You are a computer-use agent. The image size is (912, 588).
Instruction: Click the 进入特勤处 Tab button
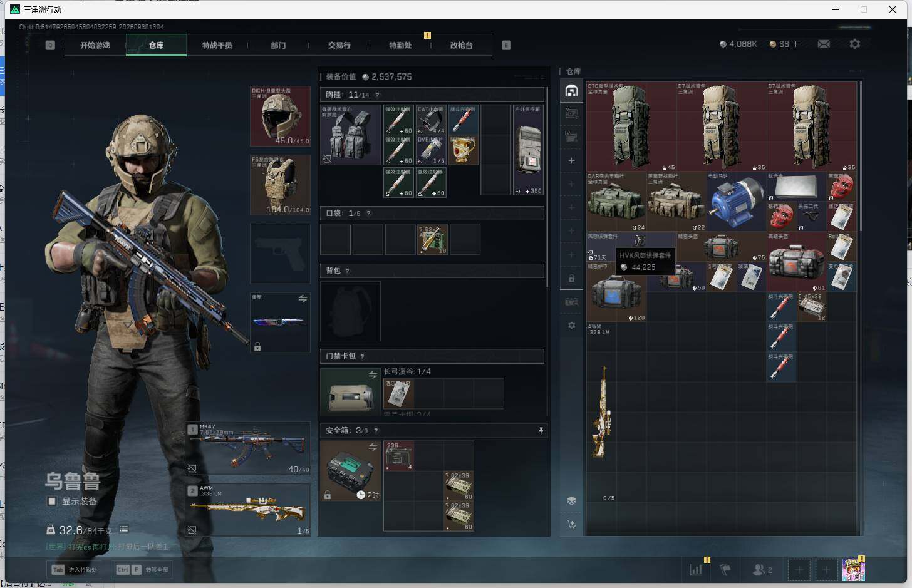coord(75,570)
